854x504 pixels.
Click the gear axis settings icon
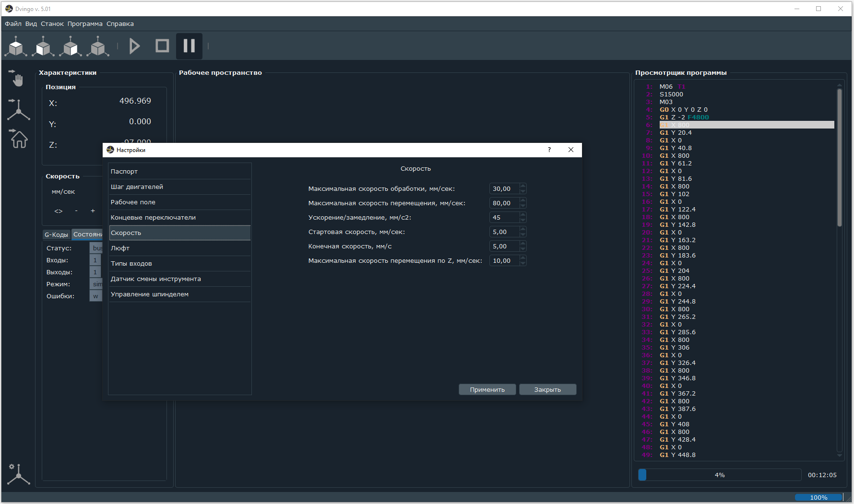click(x=18, y=474)
